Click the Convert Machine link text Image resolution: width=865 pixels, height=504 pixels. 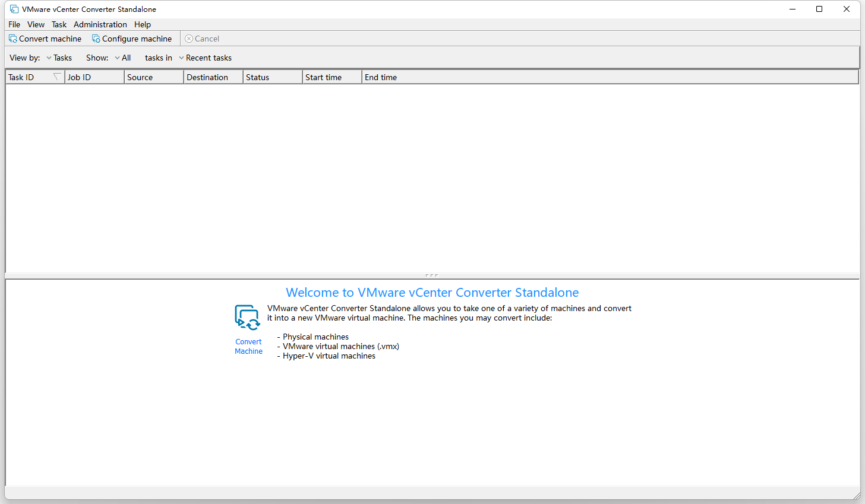248,346
